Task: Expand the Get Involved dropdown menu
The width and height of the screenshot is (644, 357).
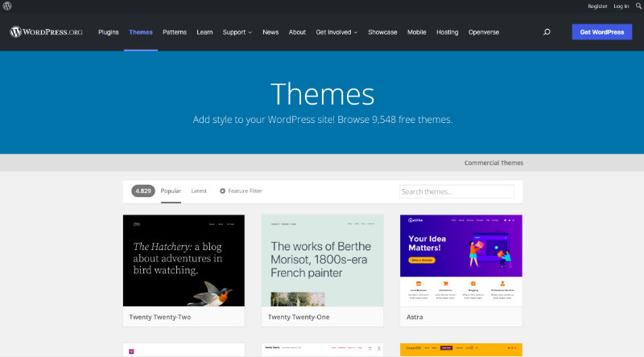Action: tap(336, 32)
